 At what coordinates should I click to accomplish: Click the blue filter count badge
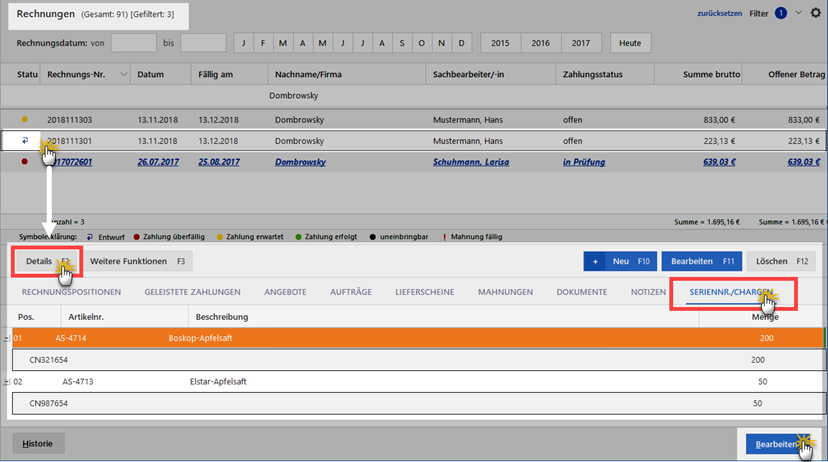(x=780, y=13)
